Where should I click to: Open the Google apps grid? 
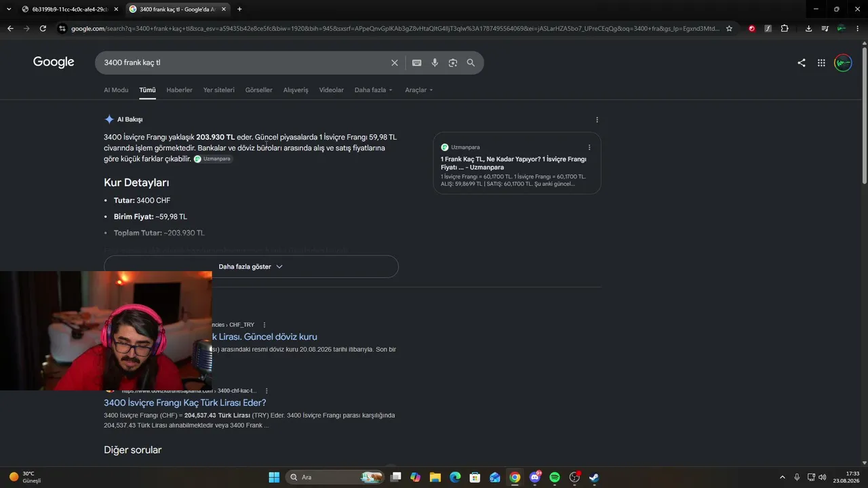pyautogui.click(x=821, y=63)
